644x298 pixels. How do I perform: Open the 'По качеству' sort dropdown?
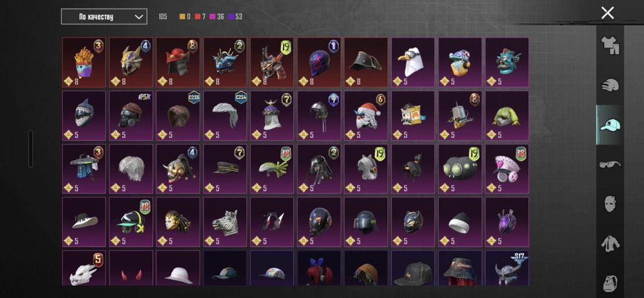[x=104, y=17]
